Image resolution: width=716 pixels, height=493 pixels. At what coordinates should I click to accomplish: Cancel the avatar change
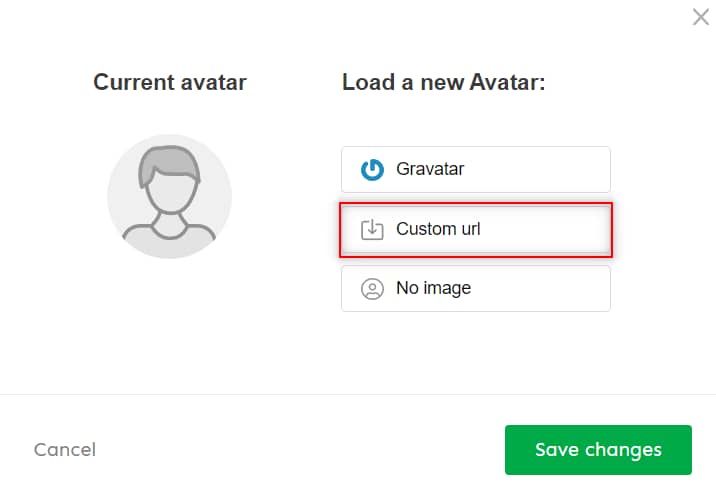(65, 450)
